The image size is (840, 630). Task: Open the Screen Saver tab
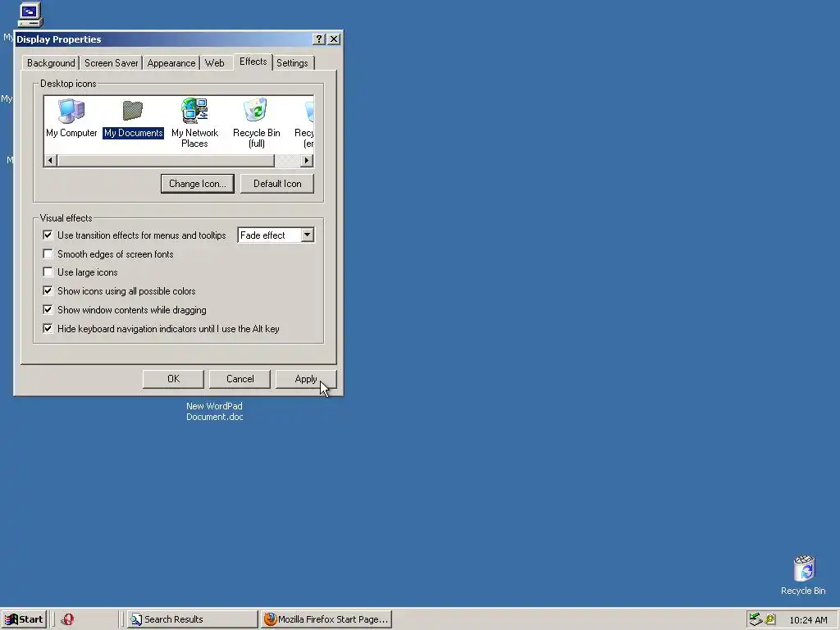point(111,63)
